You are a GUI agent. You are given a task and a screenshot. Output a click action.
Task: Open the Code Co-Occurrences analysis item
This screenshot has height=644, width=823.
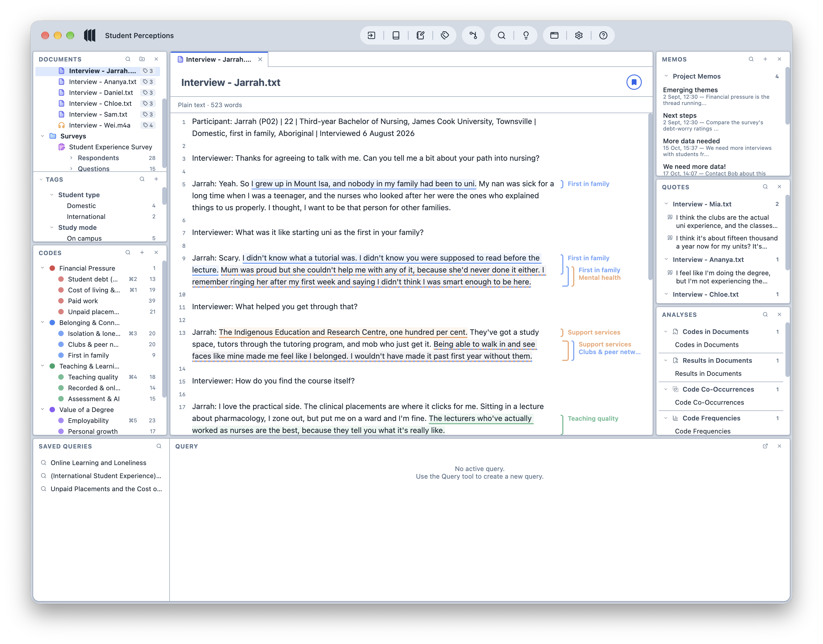709,402
